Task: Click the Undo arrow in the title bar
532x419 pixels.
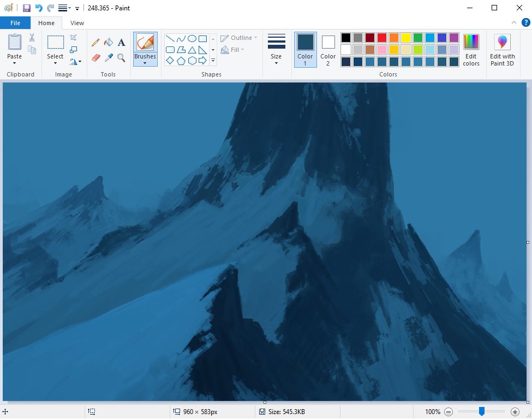Action: tap(39, 8)
